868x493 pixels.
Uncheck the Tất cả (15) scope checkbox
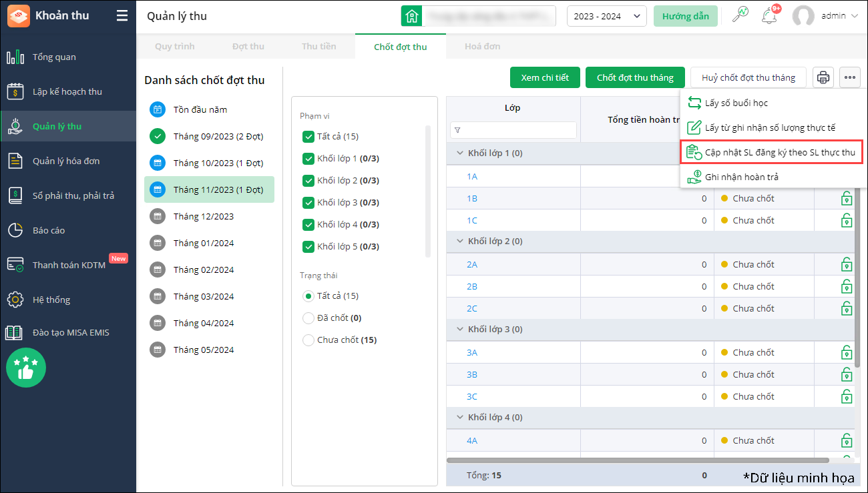click(x=308, y=137)
